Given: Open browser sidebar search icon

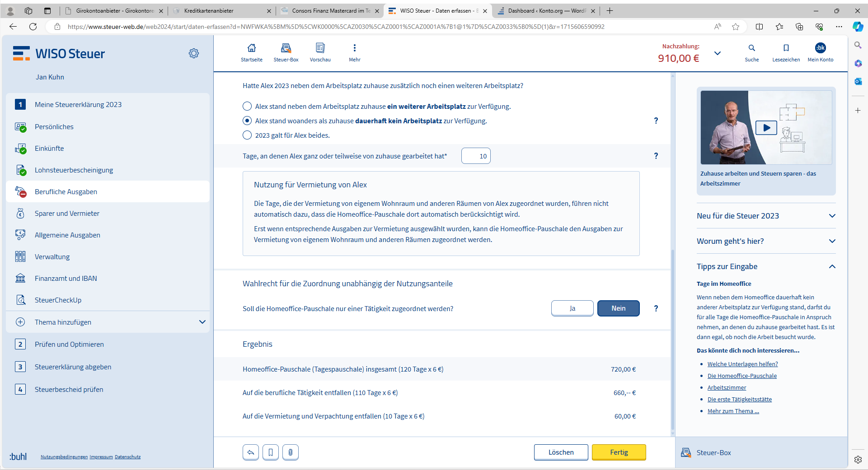Looking at the screenshot, I should (858, 45).
